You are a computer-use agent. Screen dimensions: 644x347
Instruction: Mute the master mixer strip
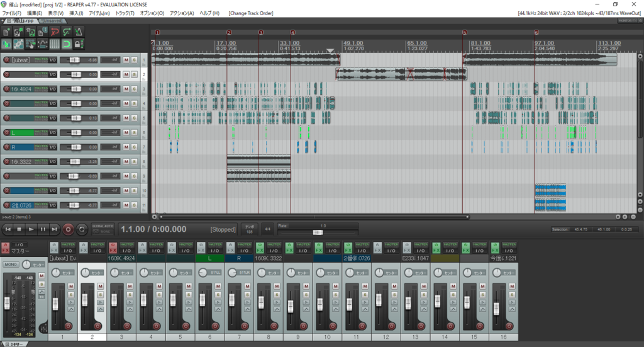pos(42,275)
